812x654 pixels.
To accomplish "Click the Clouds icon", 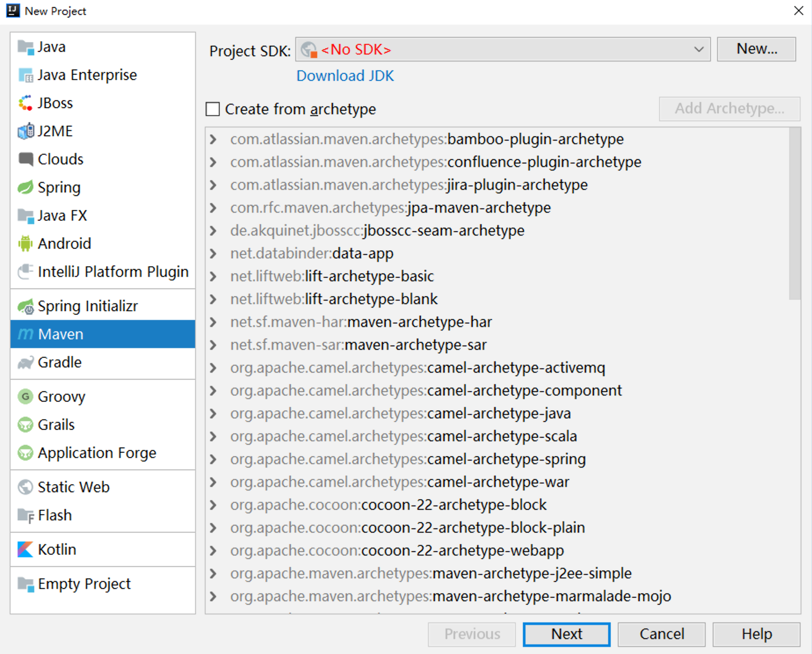I will [x=25, y=159].
